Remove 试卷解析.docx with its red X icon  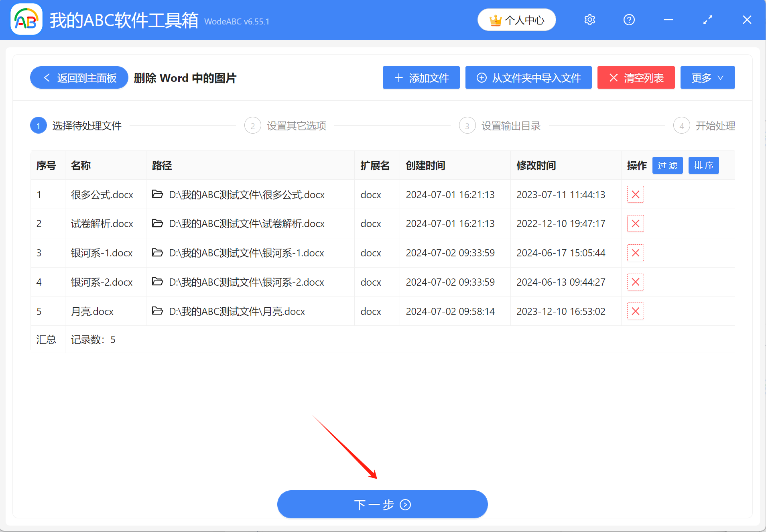(635, 223)
